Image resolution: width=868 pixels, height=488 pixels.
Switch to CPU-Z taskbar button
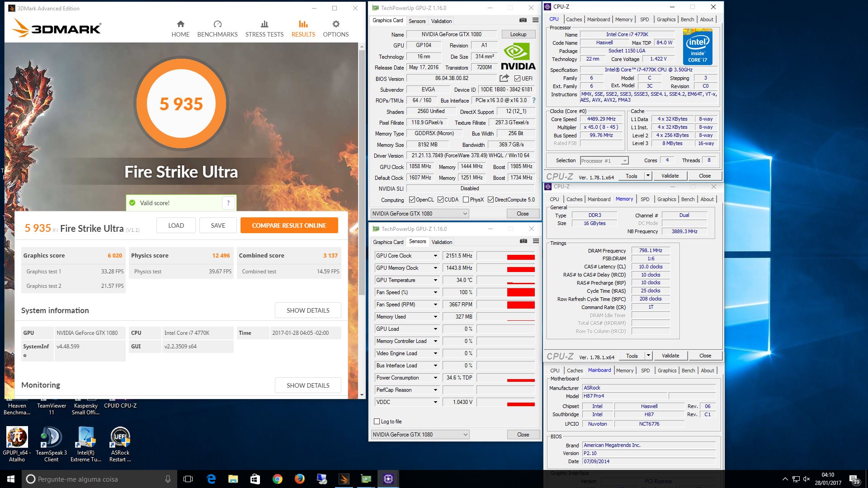(388, 479)
